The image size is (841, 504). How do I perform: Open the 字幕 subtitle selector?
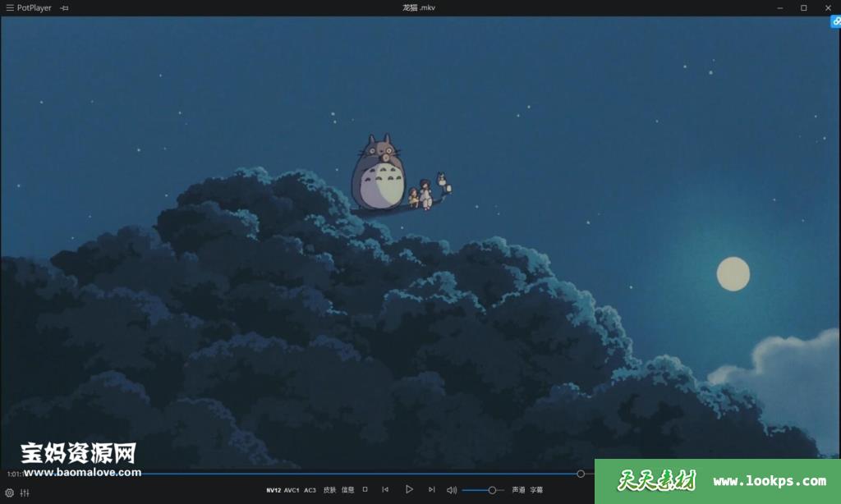tap(536, 490)
